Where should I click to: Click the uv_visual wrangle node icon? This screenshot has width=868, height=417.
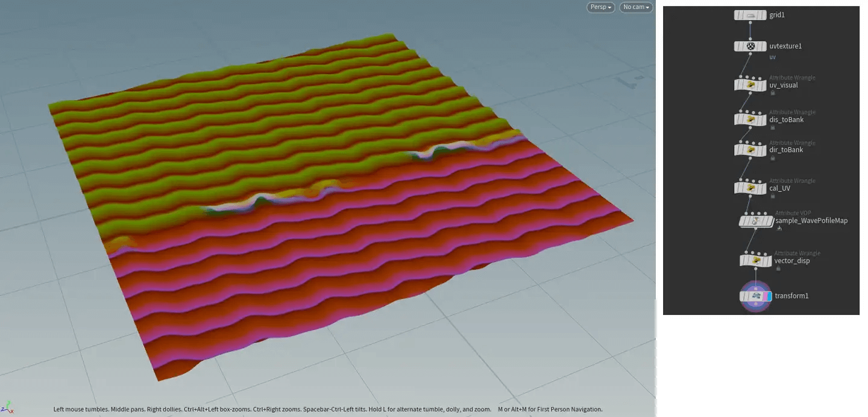750,85
